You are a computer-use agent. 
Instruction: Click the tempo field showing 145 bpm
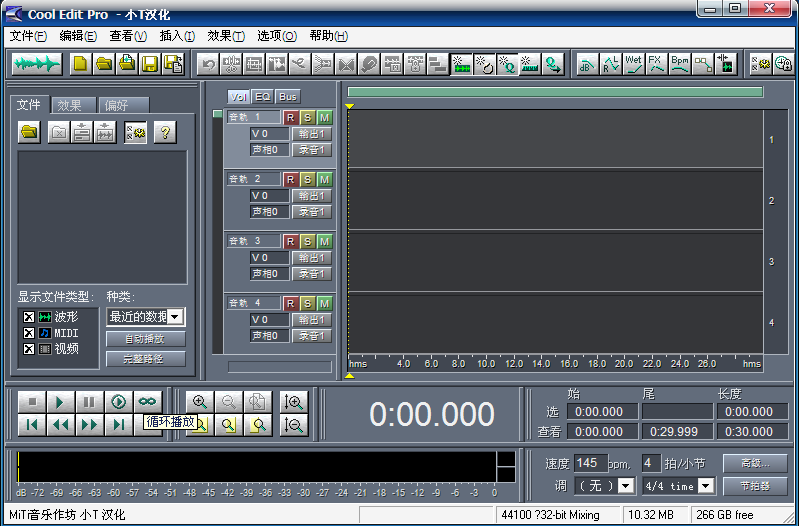(x=591, y=463)
